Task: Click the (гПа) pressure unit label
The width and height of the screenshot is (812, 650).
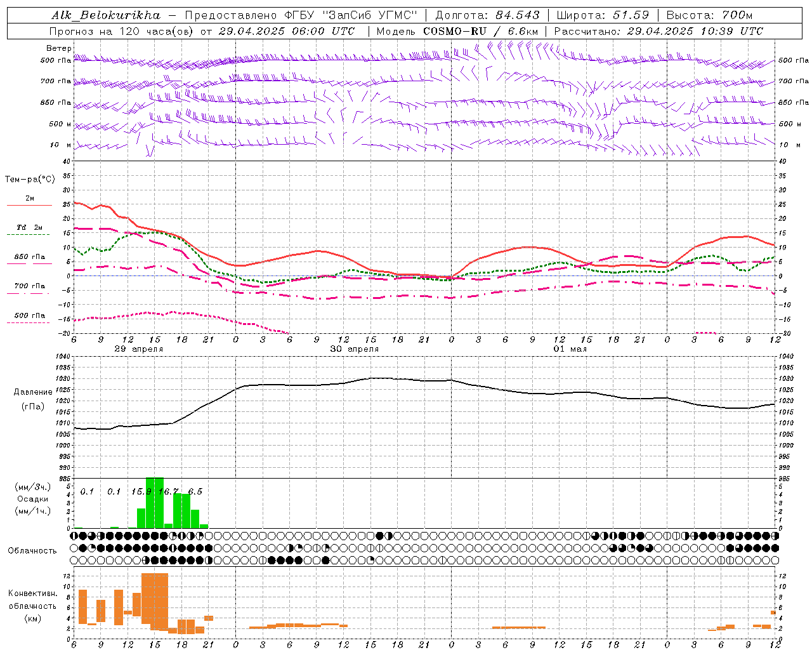Action: coord(33,406)
